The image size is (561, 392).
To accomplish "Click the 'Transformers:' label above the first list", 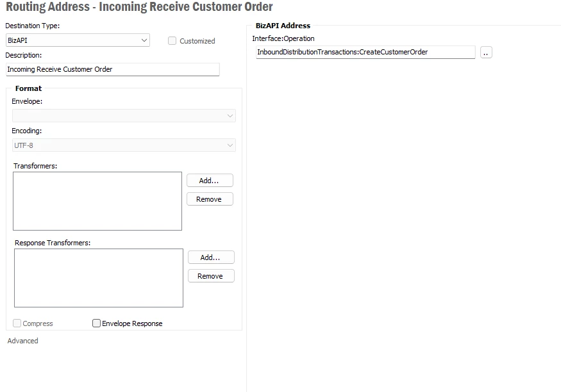I will point(35,166).
